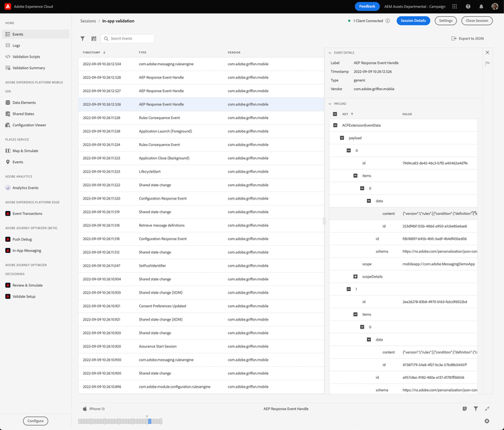Open the timeline filter funnel icon
This screenshot has width=504, height=430.
click(x=476, y=408)
